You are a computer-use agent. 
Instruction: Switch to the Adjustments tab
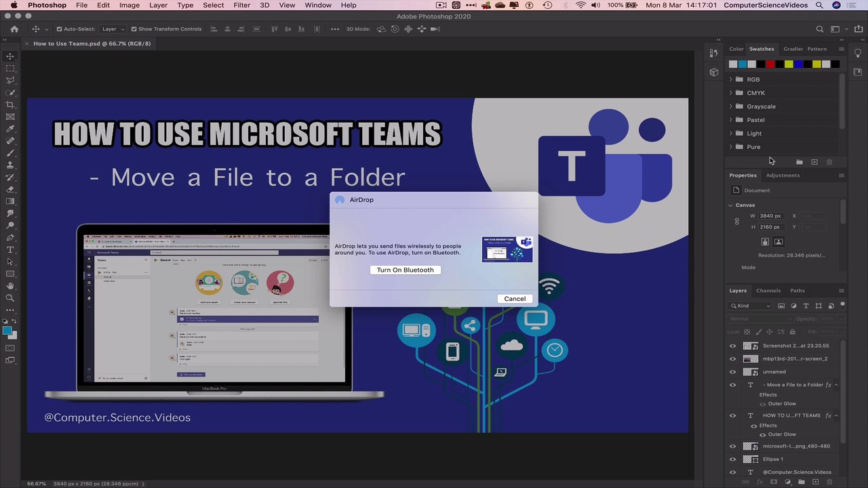(x=783, y=176)
